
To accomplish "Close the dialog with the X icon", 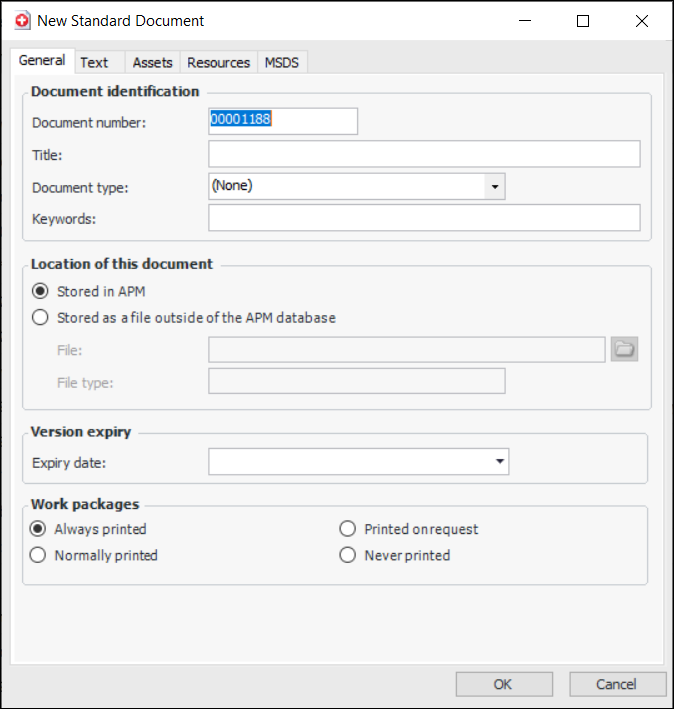I will click(x=642, y=21).
